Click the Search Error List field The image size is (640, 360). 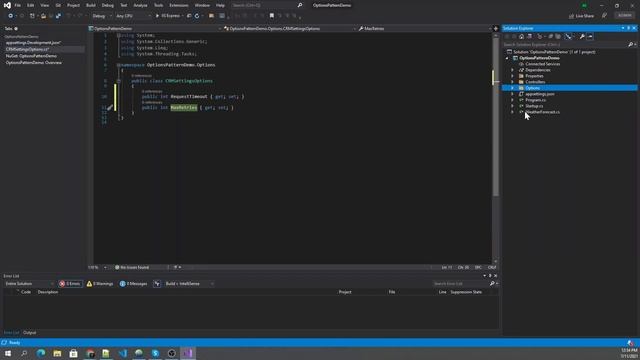click(x=460, y=284)
